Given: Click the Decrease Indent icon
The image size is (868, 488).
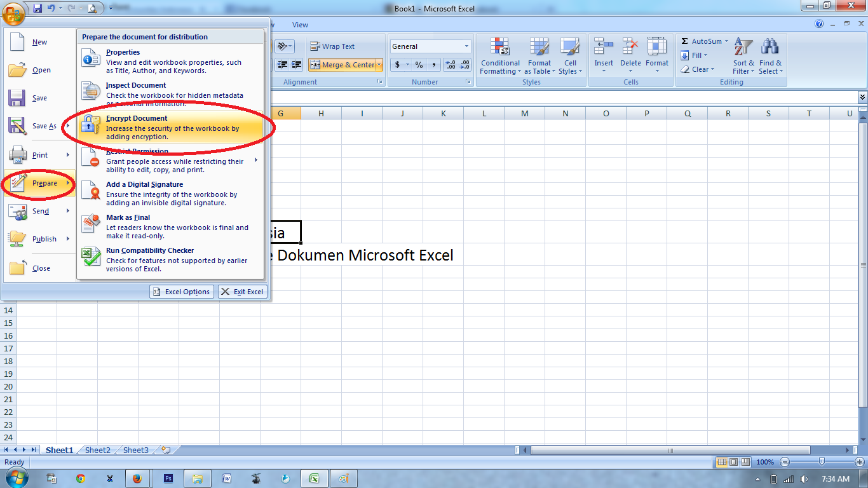Looking at the screenshot, I should click(x=281, y=65).
